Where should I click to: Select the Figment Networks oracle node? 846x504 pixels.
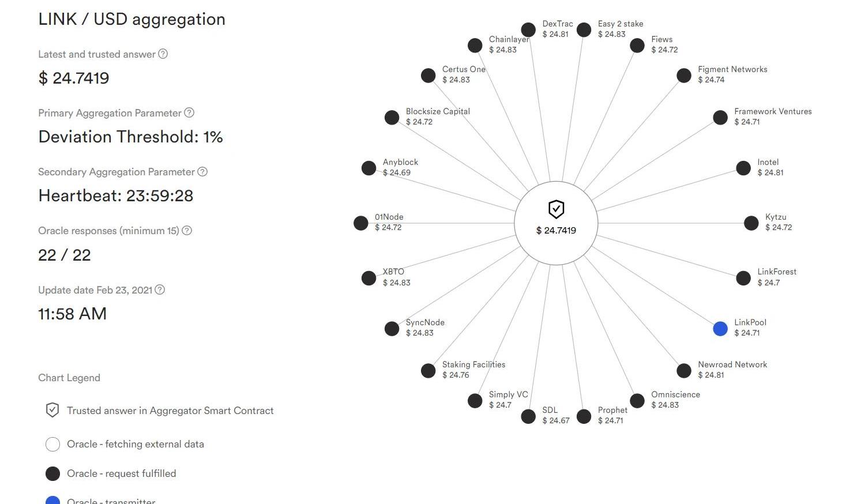pyautogui.click(x=684, y=76)
